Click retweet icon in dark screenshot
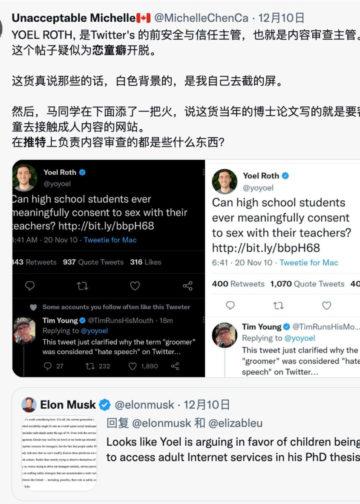Screen dimensions: 360x504 point(82,286)
